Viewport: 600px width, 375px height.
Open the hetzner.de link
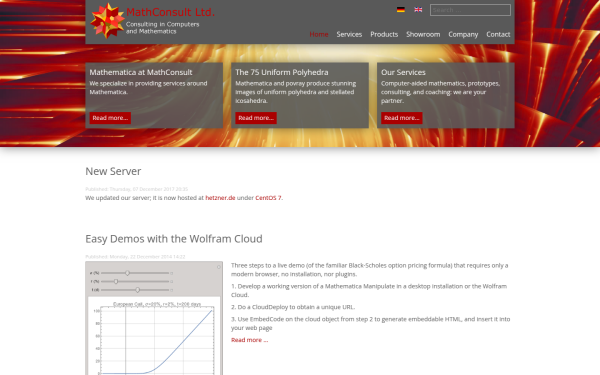[220, 198]
